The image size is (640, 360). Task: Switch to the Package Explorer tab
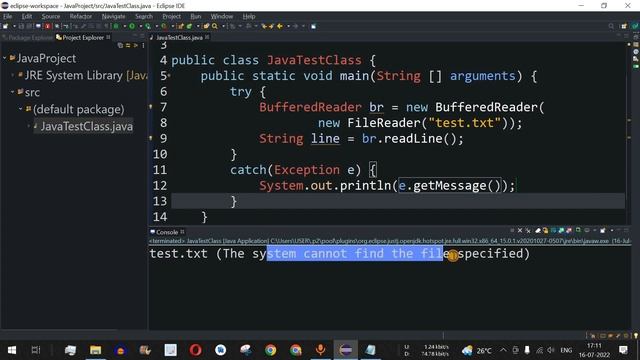(28, 38)
